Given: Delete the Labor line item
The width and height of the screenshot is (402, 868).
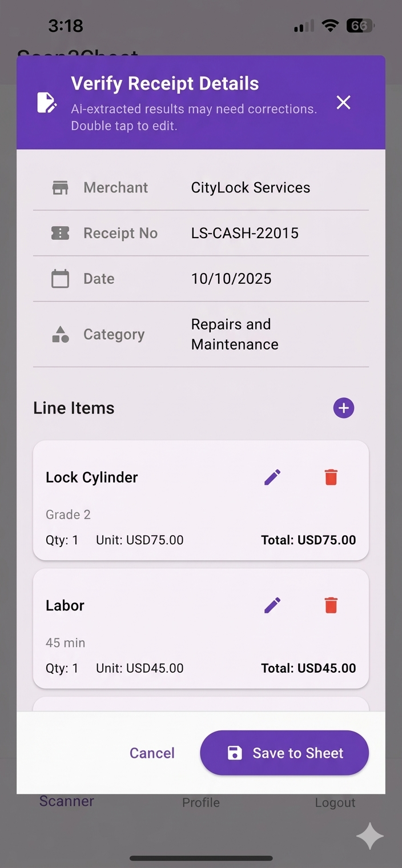Looking at the screenshot, I should (x=331, y=605).
